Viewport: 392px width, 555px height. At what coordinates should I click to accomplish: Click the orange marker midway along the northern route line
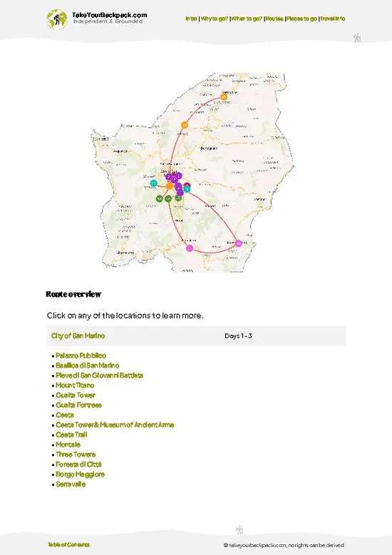click(185, 125)
